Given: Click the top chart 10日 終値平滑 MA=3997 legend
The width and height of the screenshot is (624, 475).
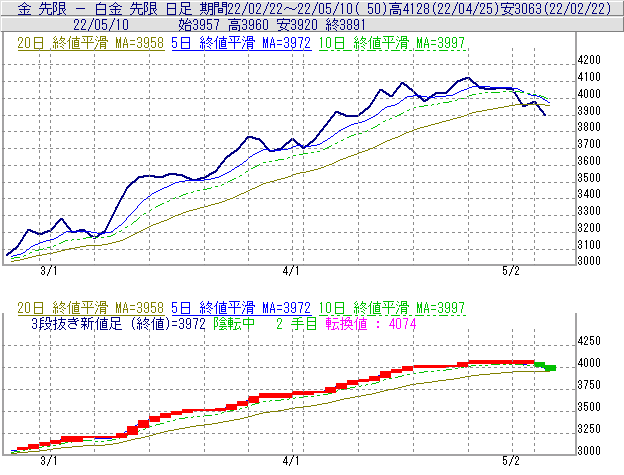Looking at the screenshot, I should (x=392, y=43).
